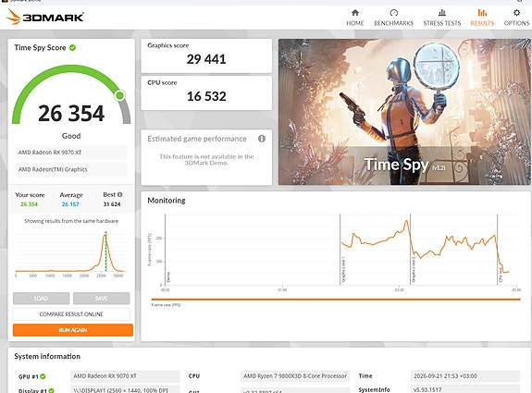Viewport: 532px width, 393px height.
Task: Click the Estimated game performance info icon
Action: pyautogui.click(x=262, y=139)
